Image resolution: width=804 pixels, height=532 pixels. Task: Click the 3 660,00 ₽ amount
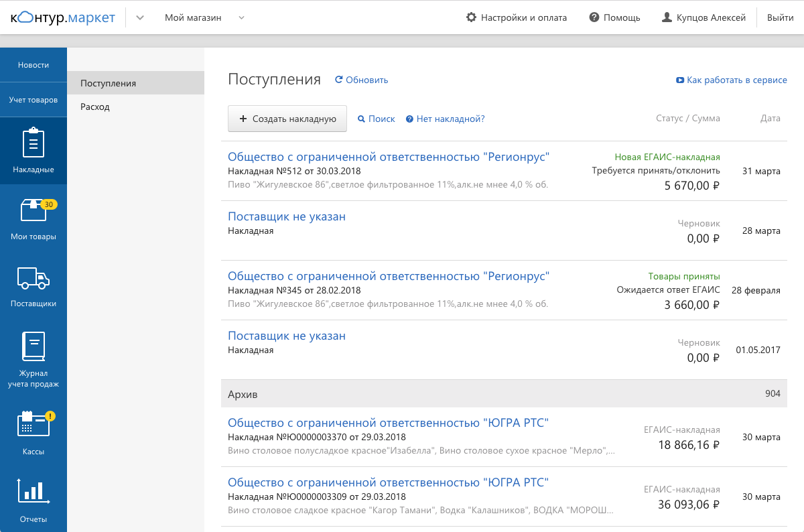pos(692,305)
